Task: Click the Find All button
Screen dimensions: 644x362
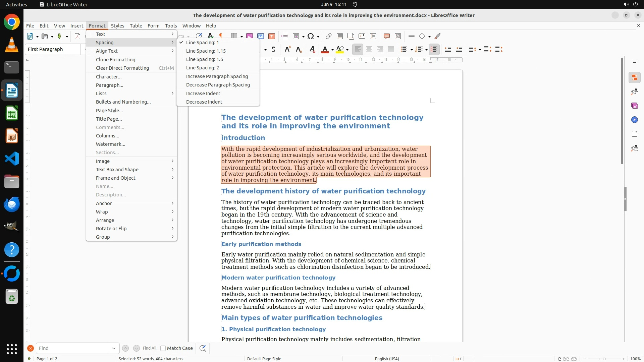Action: (x=149, y=348)
